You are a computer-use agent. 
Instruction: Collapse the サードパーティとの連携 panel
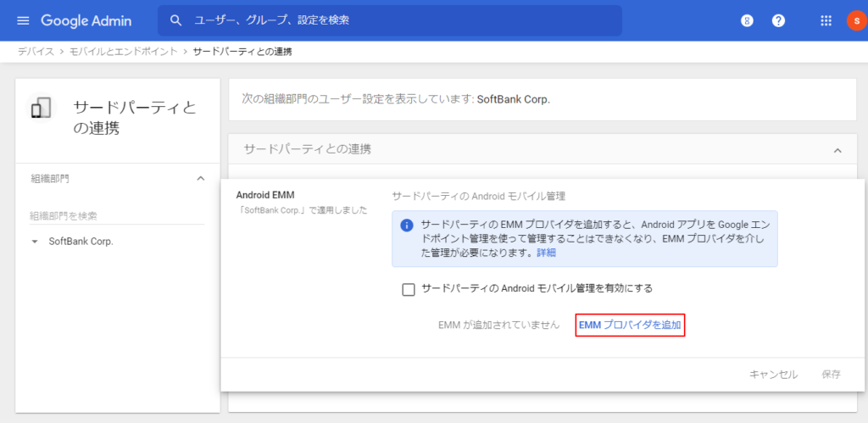click(837, 150)
